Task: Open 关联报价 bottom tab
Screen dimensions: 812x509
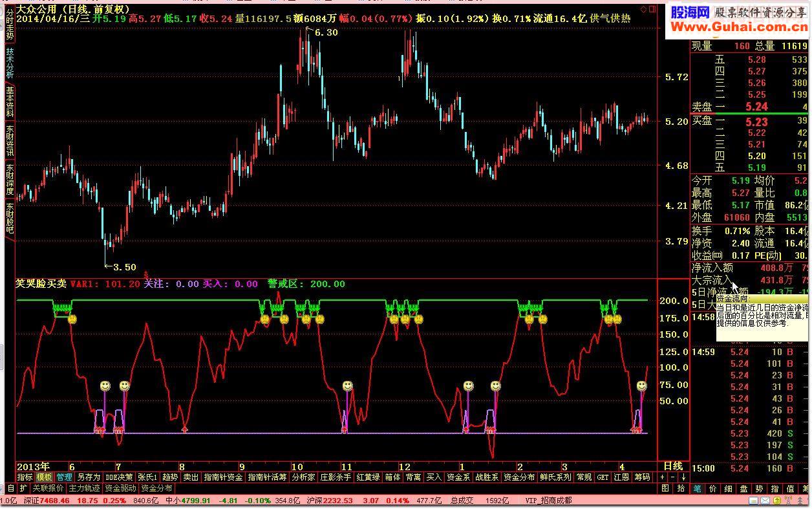Action: click(48, 488)
